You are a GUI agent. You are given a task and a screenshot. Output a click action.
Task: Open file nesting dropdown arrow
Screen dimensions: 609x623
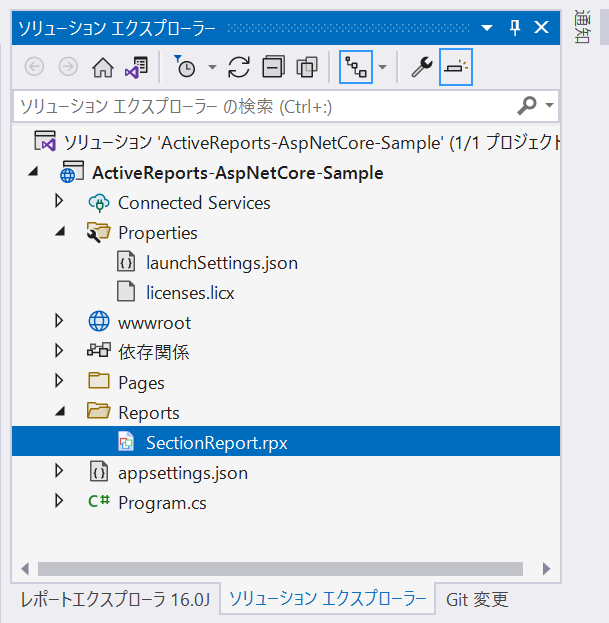click(x=383, y=67)
